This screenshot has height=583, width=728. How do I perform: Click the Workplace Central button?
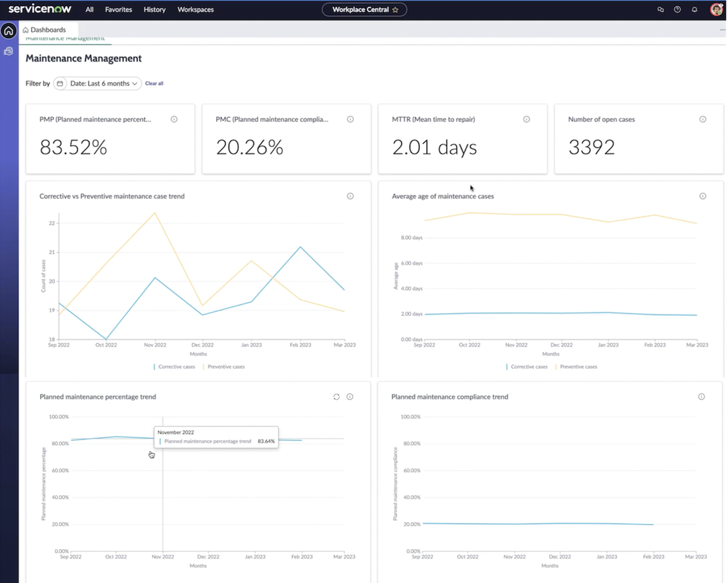click(x=364, y=10)
